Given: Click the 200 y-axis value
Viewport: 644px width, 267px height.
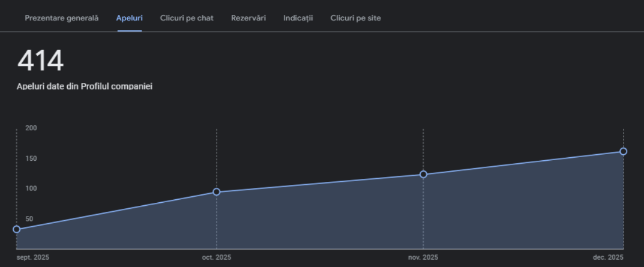Looking at the screenshot, I should point(31,128).
